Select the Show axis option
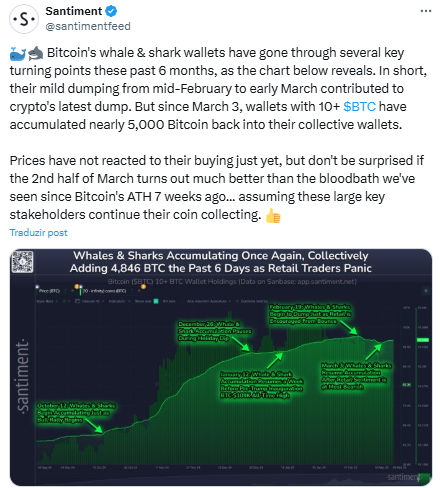Image resolution: width=440 pixels, height=488 pixels. (143, 301)
